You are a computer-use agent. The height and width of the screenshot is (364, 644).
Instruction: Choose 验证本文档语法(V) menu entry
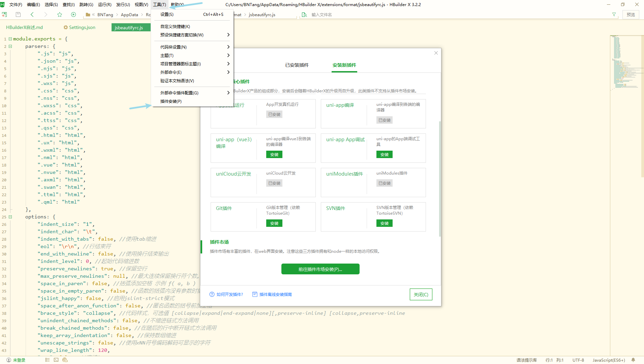point(192,81)
